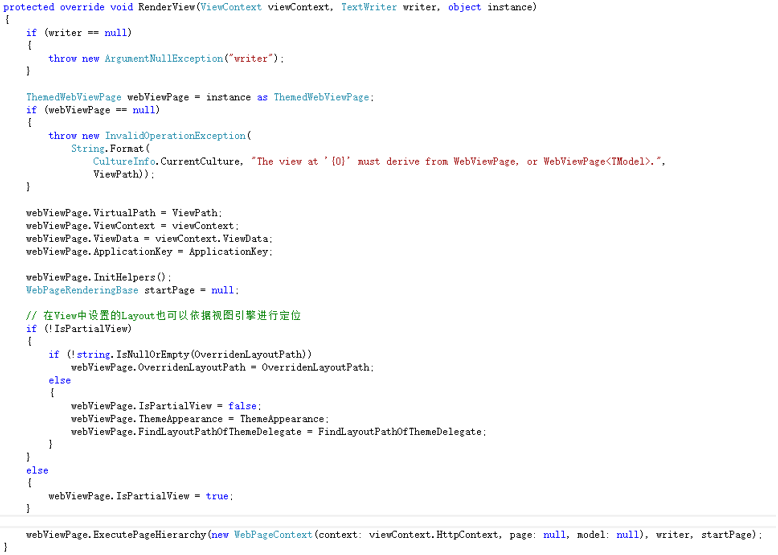
Task: Click viewContext.HttpContext argument
Action: pos(434,535)
